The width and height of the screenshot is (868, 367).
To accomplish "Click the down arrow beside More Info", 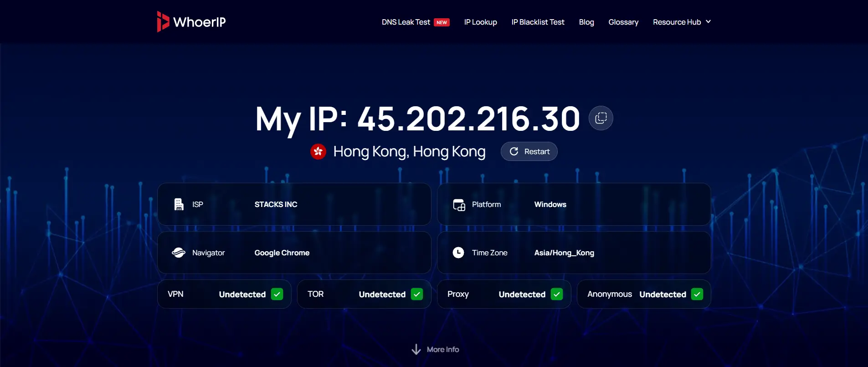I will tap(416, 350).
